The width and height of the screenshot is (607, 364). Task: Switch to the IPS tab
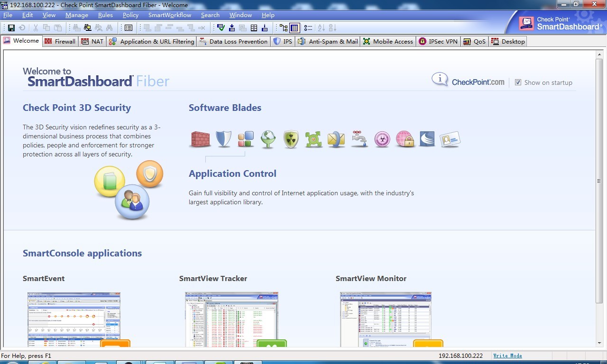coord(283,41)
